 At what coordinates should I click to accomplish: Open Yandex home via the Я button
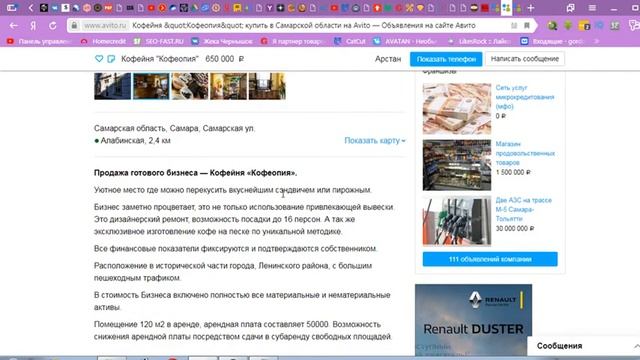click(33, 25)
